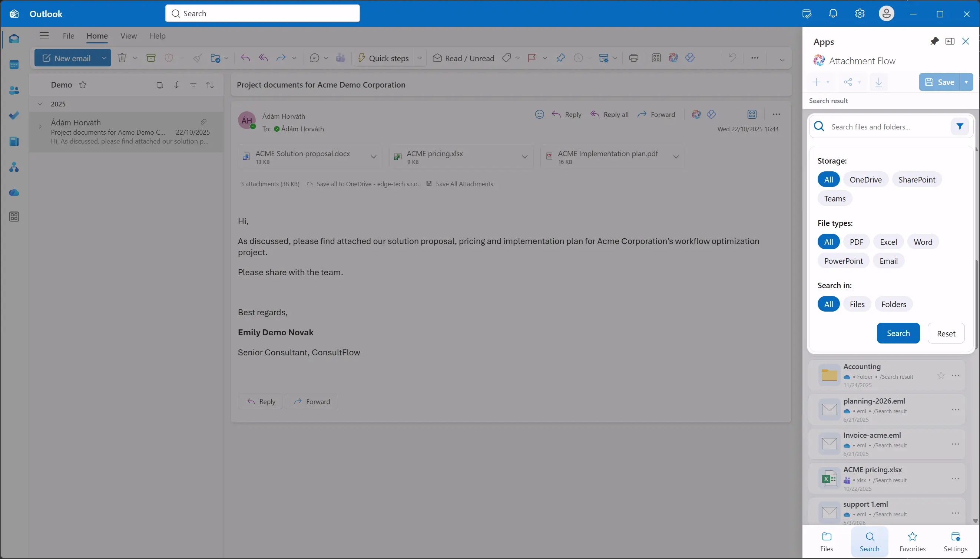Open the People icon in left sidebar
The image size is (980, 559).
[14, 90]
